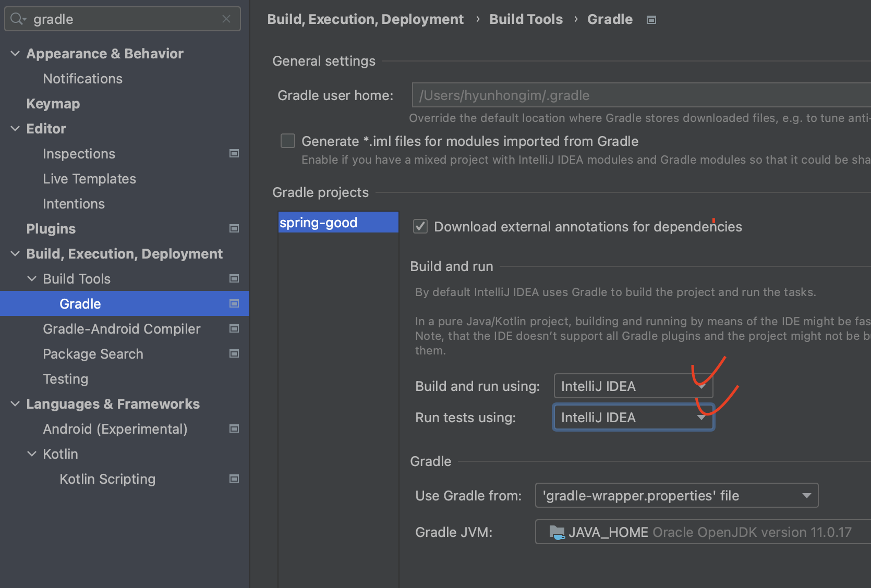Open Use Gradle from dropdown
Image resolution: width=871 pixels, height=588 pixels.
tap(676, 495)
